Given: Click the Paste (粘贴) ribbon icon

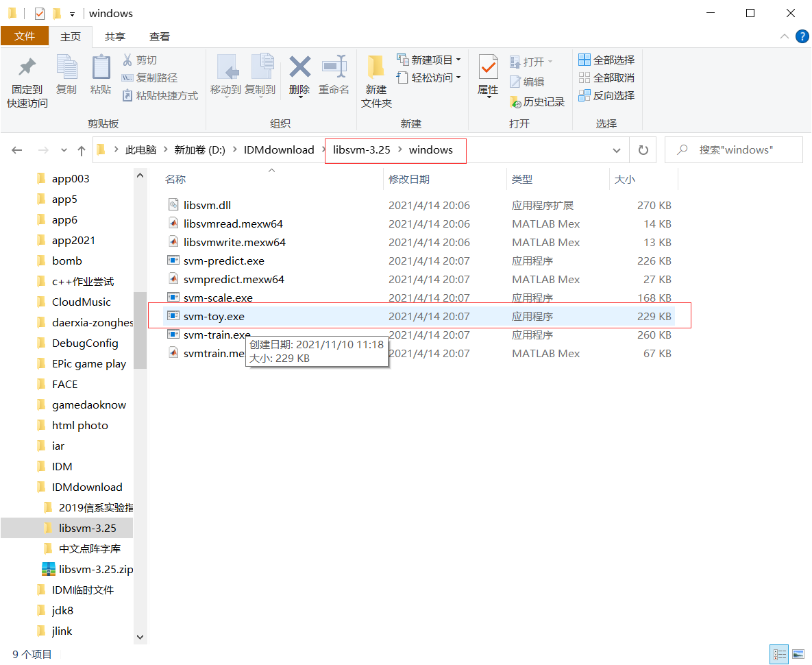Looking at the screenshot, I should point(101,67).
